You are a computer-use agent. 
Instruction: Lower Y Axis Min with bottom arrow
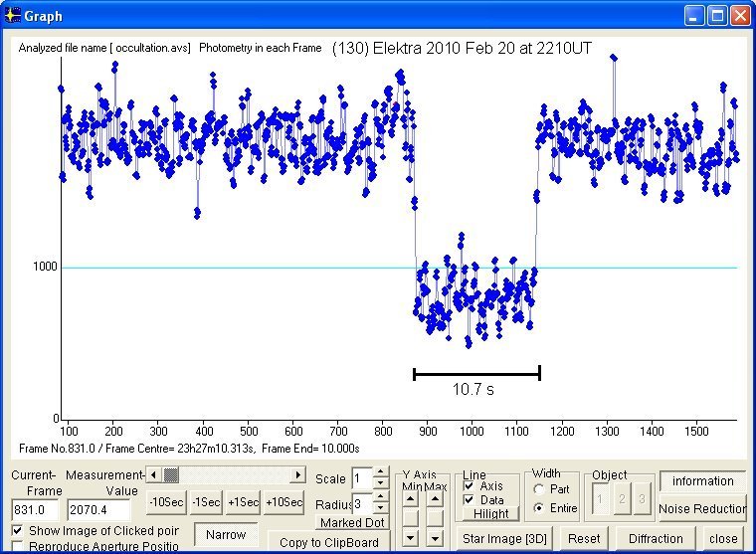pos(409,538)
